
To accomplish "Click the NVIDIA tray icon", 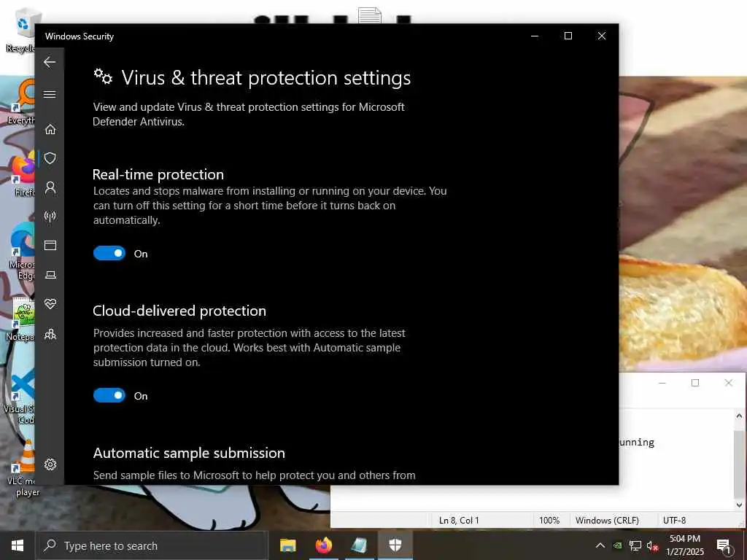I will tap(617, 545).
